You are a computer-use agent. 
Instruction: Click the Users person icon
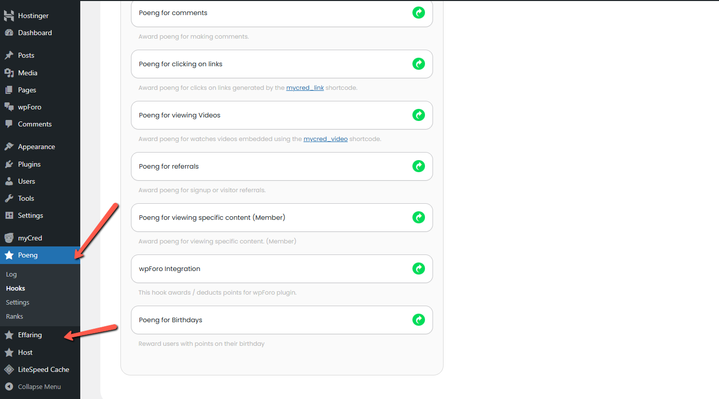coord(9,181)
